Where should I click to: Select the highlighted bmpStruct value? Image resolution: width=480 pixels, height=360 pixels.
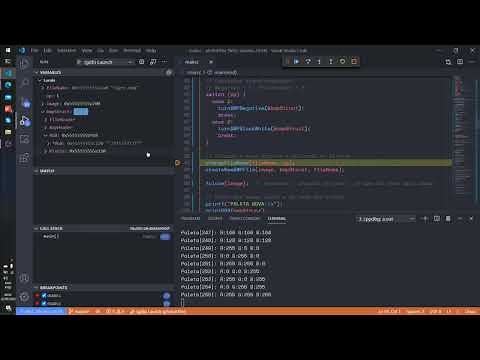click(81, 112)
